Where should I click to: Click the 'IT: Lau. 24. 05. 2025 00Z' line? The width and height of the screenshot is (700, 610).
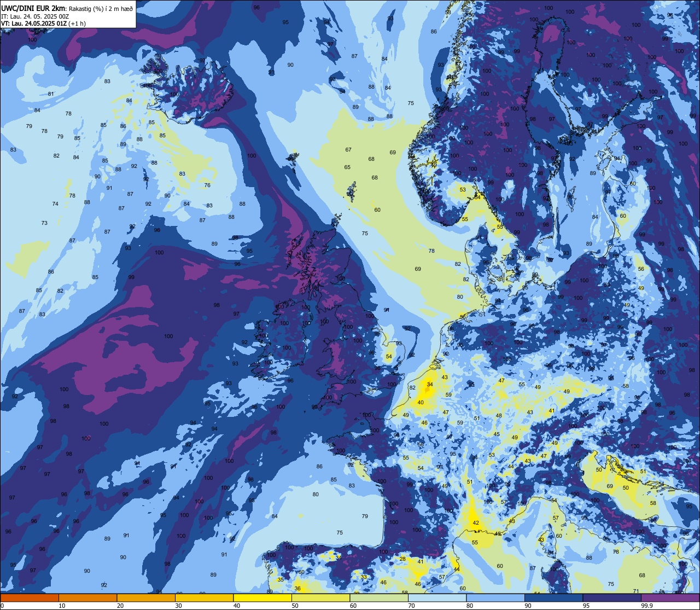click(35, 16)
